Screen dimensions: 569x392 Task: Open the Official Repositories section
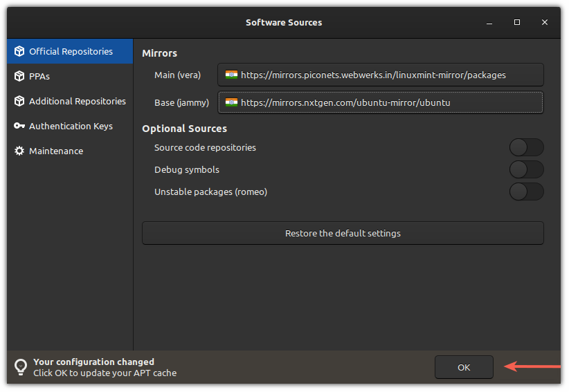pos(70,51)
